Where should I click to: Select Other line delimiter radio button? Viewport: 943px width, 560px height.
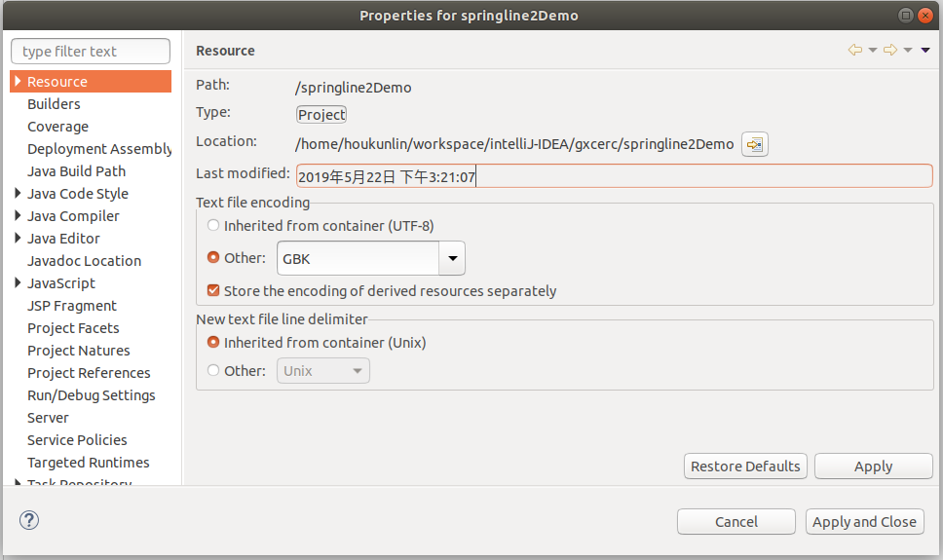point(213,370)
